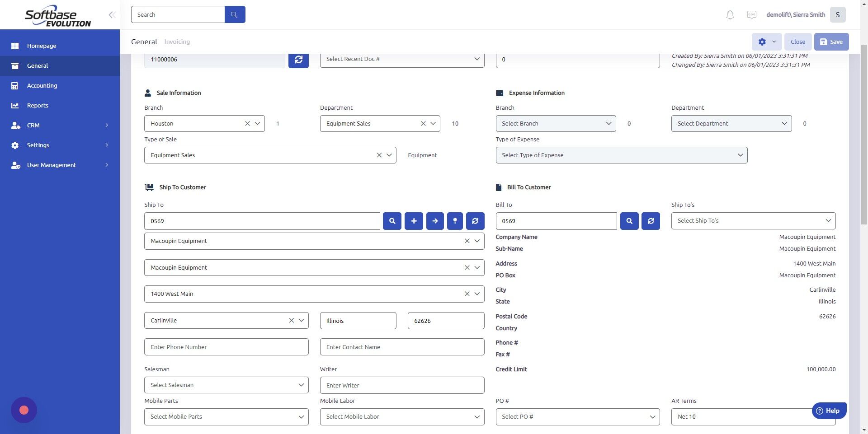868x434 pixels.
Task: Refresh the document number 11000006
Action: click(x=298, y=60)
